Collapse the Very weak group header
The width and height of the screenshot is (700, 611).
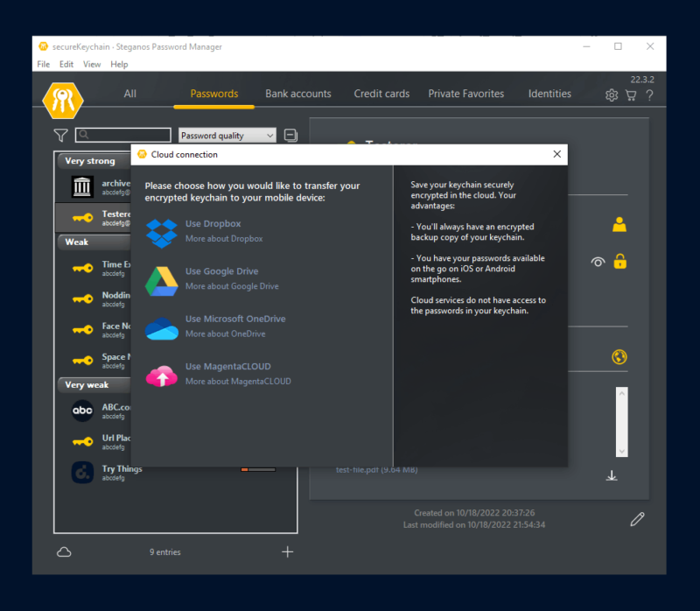click(x=94, y=385)
